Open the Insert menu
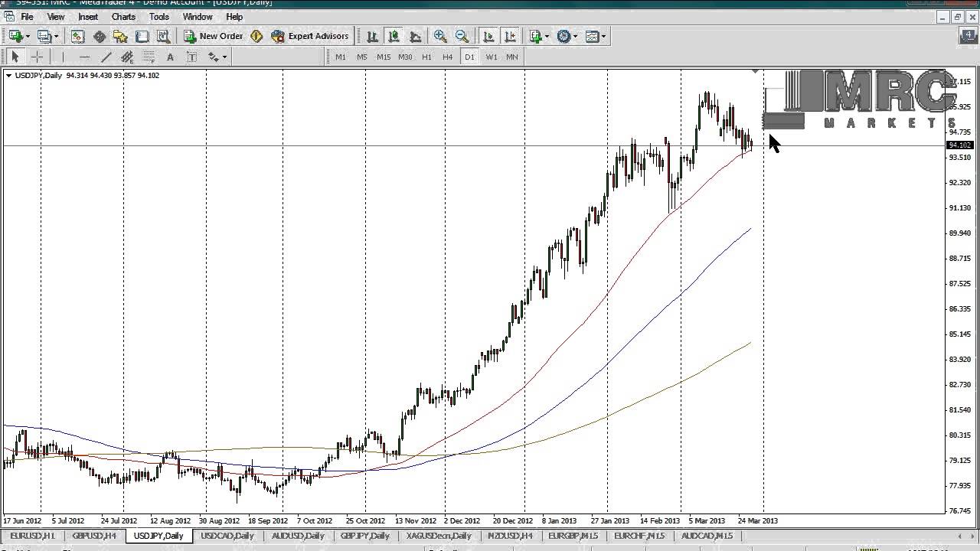The image size is (980, 551). [x=88, y=16]
